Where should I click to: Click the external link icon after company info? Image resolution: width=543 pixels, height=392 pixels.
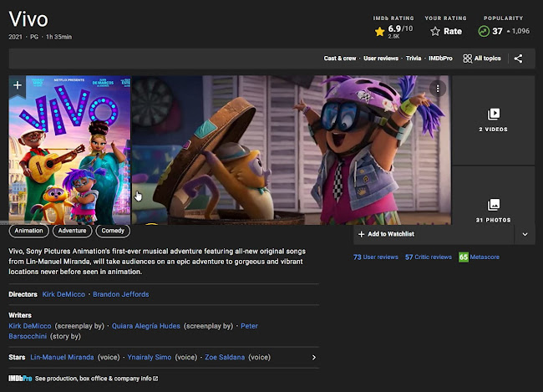pyautogui.click(x=155, y=379)
